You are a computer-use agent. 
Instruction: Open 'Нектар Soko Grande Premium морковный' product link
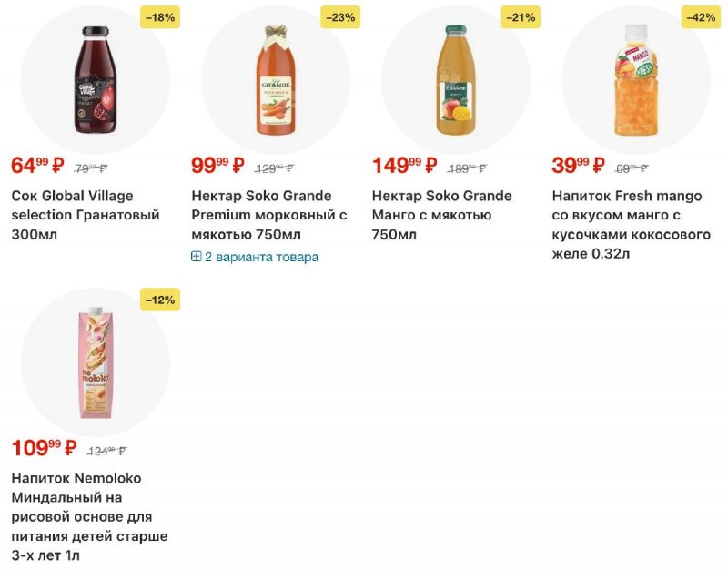coord(269,215)
